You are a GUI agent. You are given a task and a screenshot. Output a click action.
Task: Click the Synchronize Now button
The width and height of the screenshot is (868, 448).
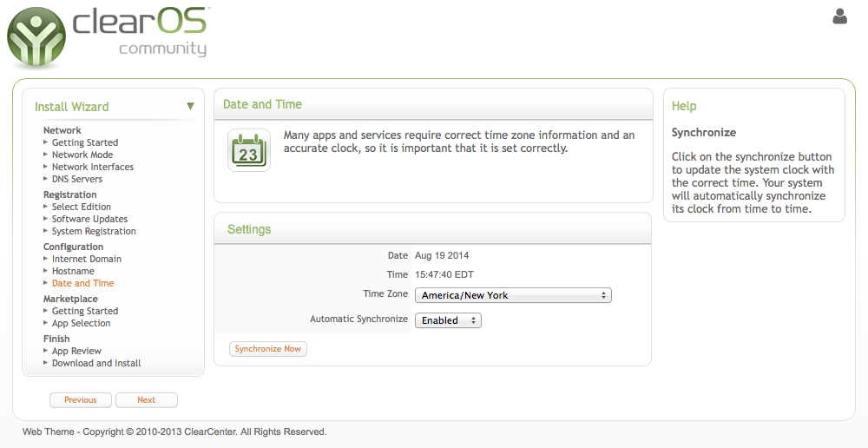(x=268, y=349)
